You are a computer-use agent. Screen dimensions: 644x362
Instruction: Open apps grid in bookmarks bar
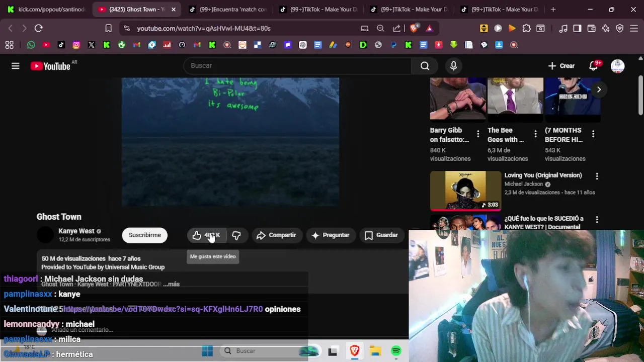click(x=9, y=45)
